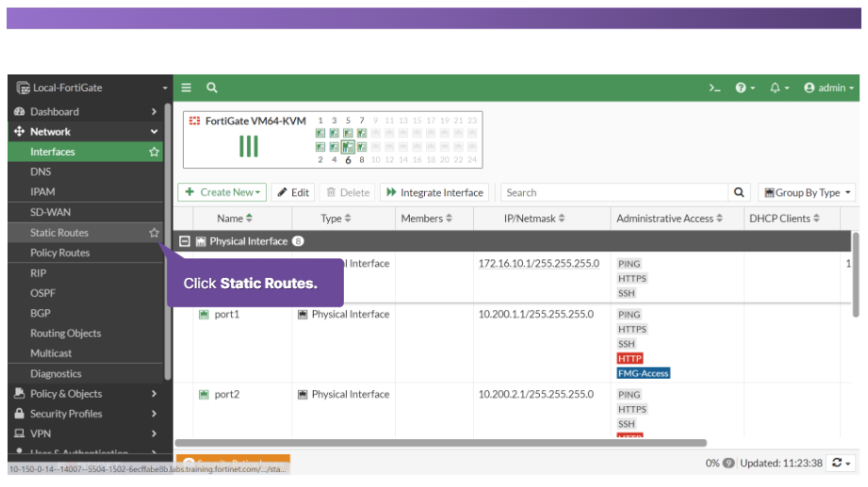This screenshot has height=487, width=868.
Task: Toggle the favorite star next to Interfaces
Action: [154, 152]
